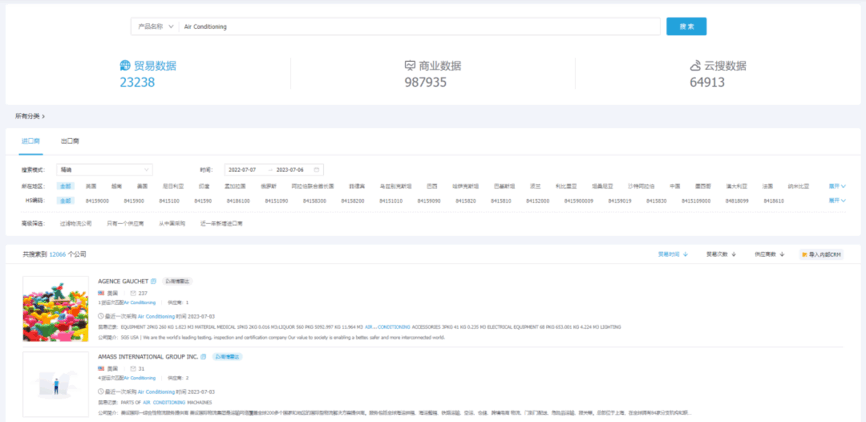Click verified badge icon beside AGENCE GAUCHET
The width and height of the screenshot is (866, 422).
pyautogui.click(x=154, y=282)
